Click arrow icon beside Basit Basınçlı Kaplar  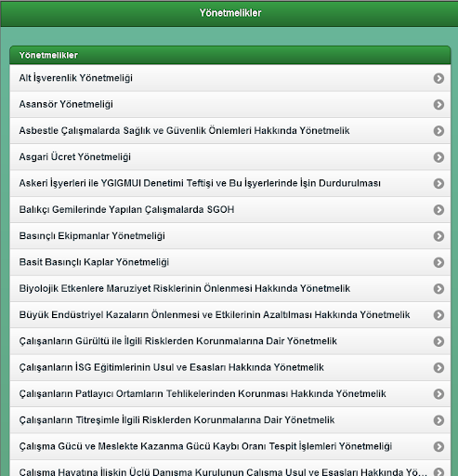[x=438, y=262]
